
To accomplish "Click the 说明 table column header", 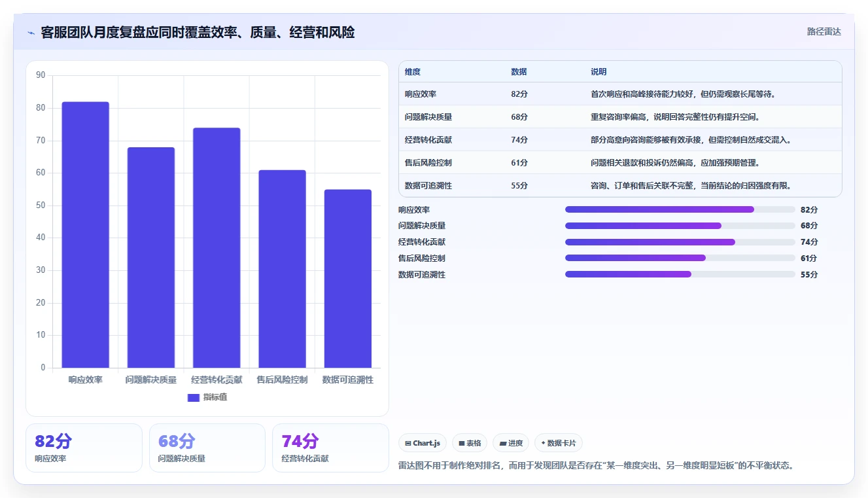I will pos(599,72).
